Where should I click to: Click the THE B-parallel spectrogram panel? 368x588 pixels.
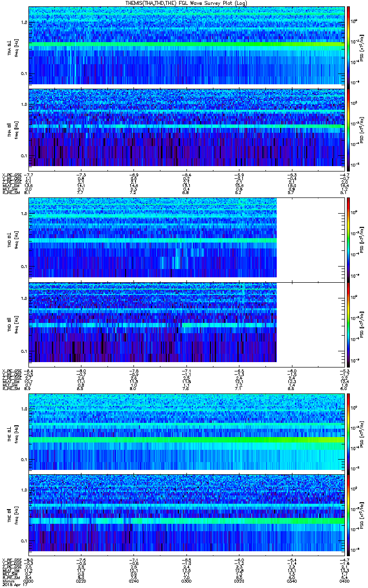click(x=186, y=513)
